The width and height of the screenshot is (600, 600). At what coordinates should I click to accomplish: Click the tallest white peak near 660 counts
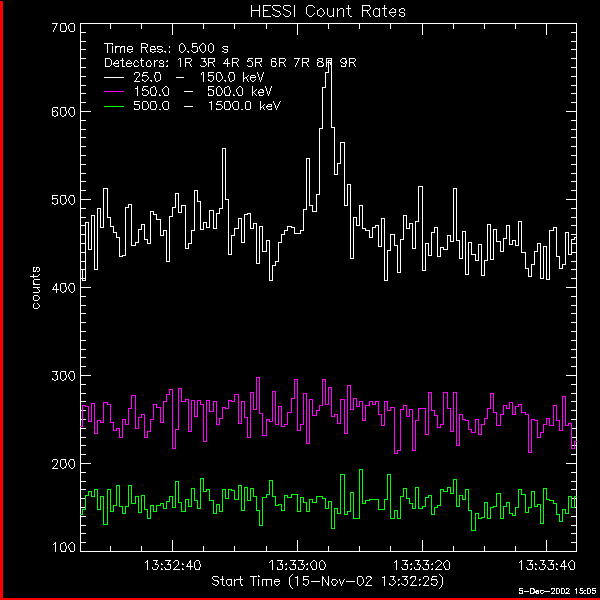329,61
